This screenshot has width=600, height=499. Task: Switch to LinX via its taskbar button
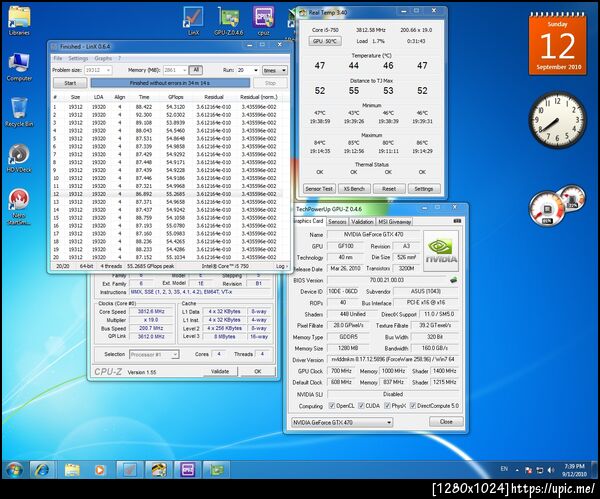point(130,470)
